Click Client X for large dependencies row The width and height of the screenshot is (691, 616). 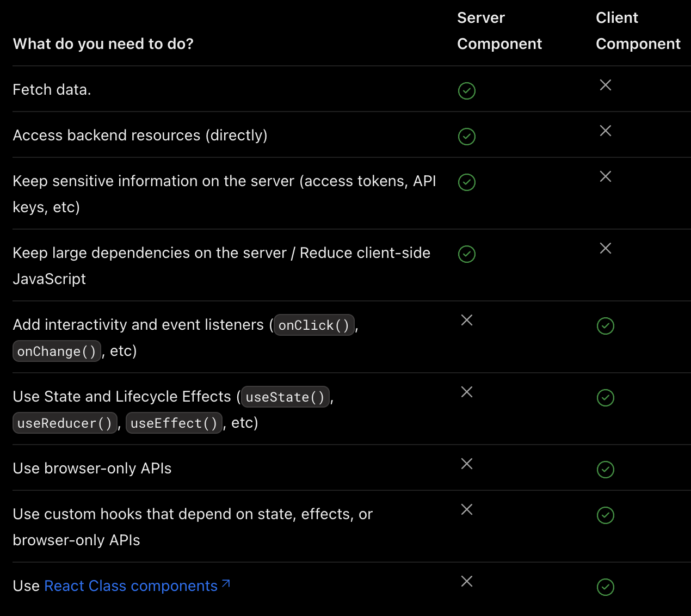(606, 248)
